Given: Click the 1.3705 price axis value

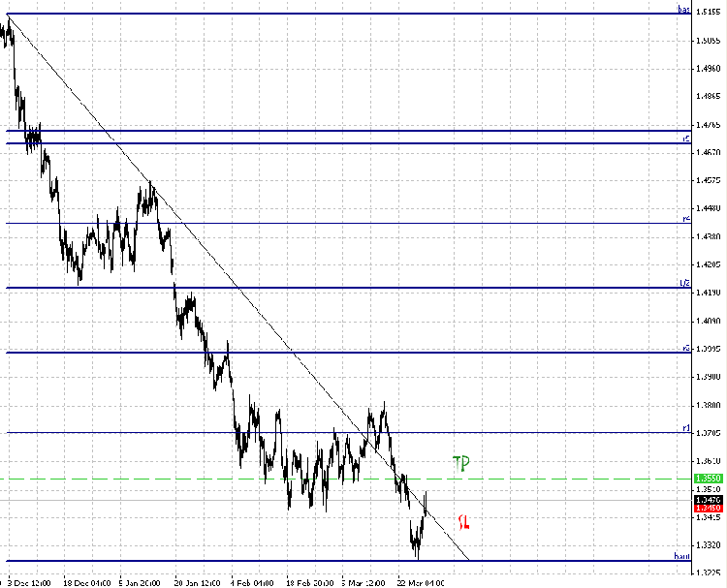Looking at the screenshot, I should pos(709,433).
